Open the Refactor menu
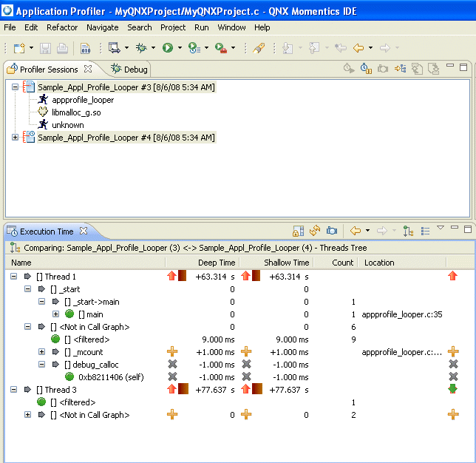This screenshot has height=463, width=476. coord(61,27)
